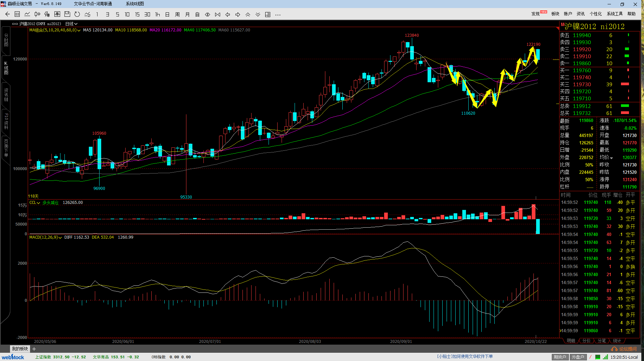Toggle the link icon beside 沪镍2012
Image resolution: width=644 pixels, height=361 pixels.
[15, 24]
